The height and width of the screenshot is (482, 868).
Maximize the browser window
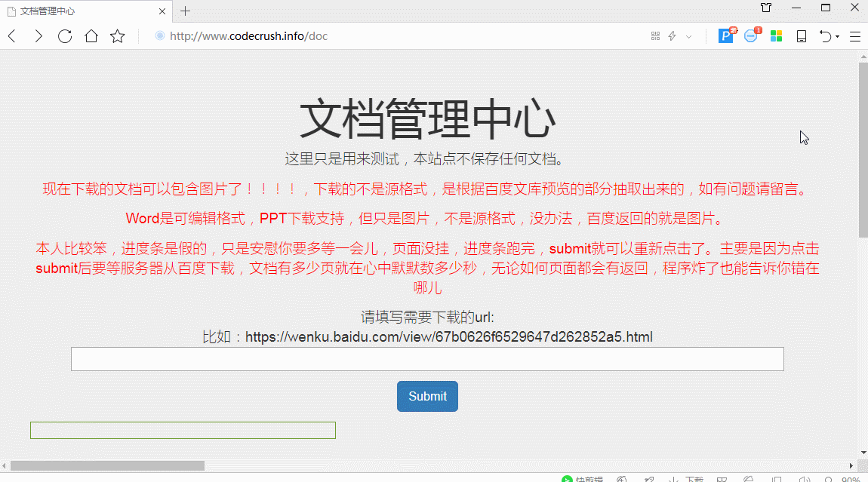click(x=826, y=8)
